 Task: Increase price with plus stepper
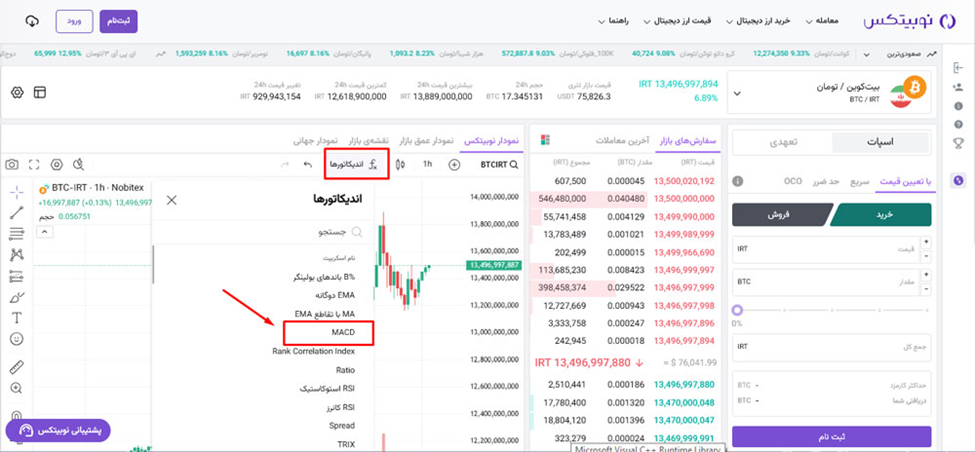[926, 242]
